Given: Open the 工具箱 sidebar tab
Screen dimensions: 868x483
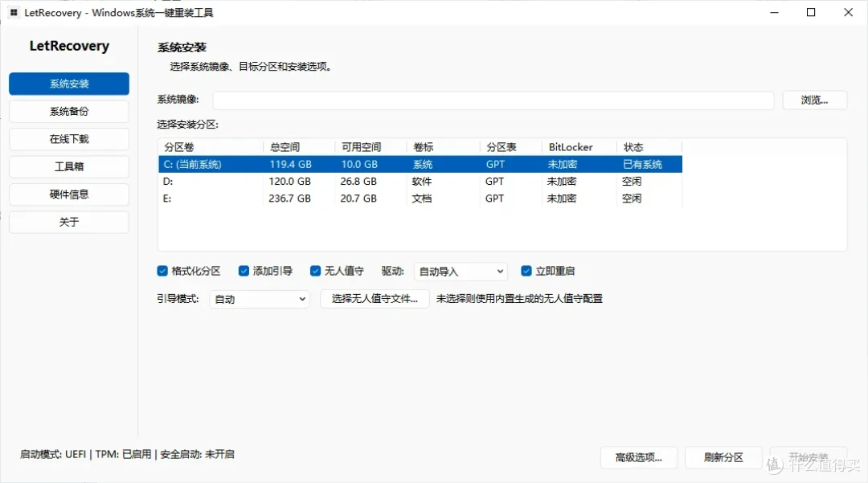Looking at the screenshot, I should pos(69,166).
